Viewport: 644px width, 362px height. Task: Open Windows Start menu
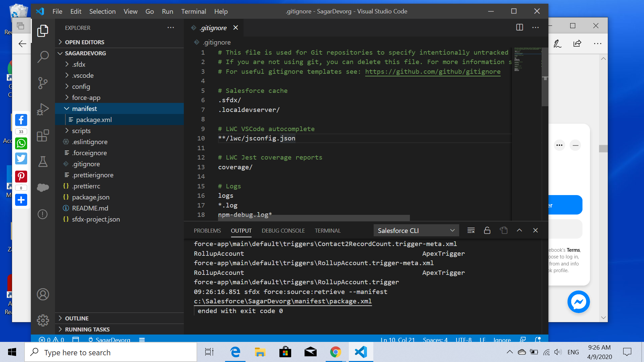(x=12, y=352)
